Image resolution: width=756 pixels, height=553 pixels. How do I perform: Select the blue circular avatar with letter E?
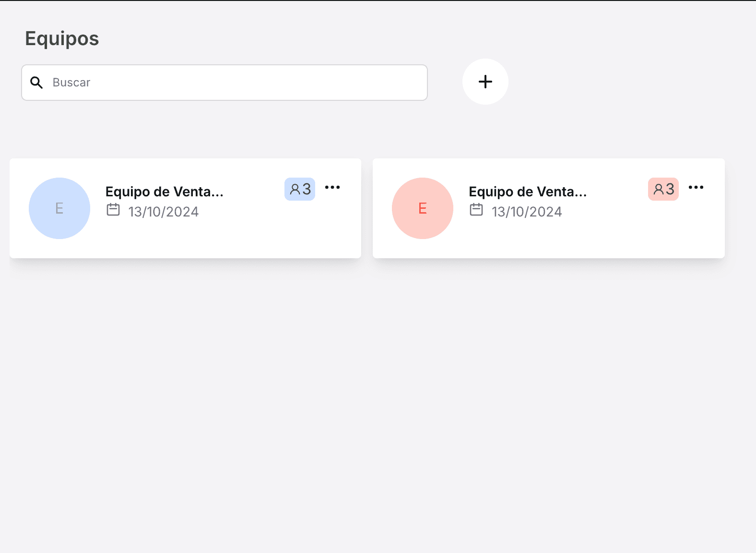pos(59,208)
